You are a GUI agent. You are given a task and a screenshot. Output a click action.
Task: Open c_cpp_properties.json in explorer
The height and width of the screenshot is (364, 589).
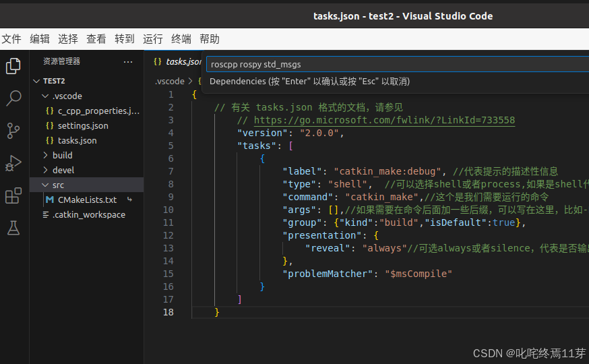[98, 111]
